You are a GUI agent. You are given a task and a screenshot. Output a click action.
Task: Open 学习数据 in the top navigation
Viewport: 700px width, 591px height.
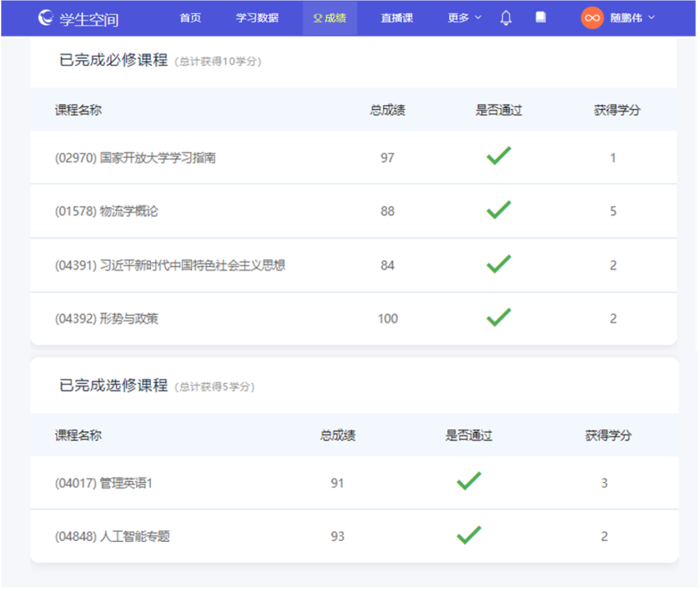[x=257, y=17]
